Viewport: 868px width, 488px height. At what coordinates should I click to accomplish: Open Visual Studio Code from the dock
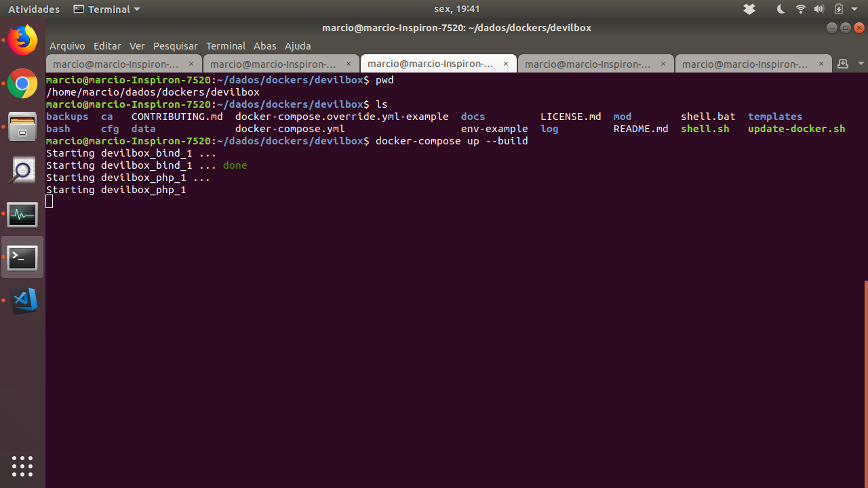pos(22,301)
